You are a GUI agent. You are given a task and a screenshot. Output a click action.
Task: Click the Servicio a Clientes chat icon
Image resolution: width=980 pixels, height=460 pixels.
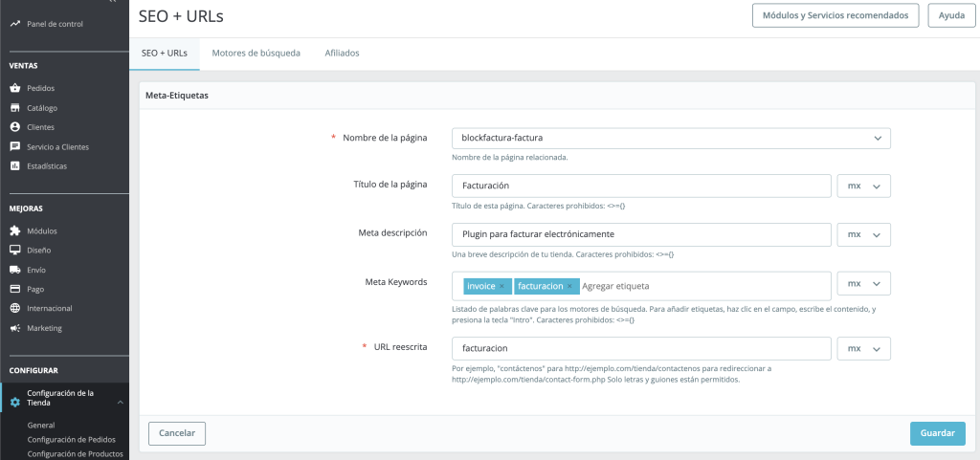click(15, 147)
